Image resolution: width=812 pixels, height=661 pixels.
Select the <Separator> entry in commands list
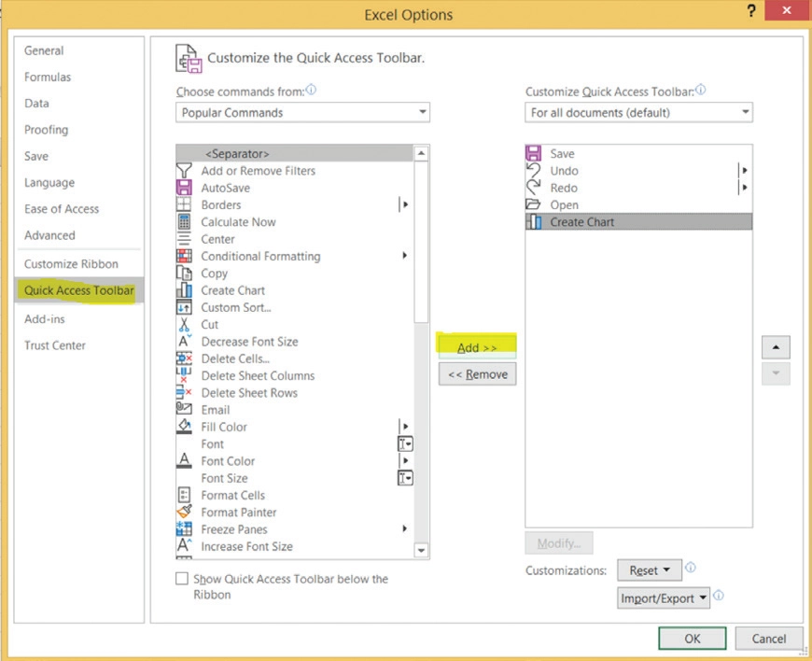pos(294,153)
